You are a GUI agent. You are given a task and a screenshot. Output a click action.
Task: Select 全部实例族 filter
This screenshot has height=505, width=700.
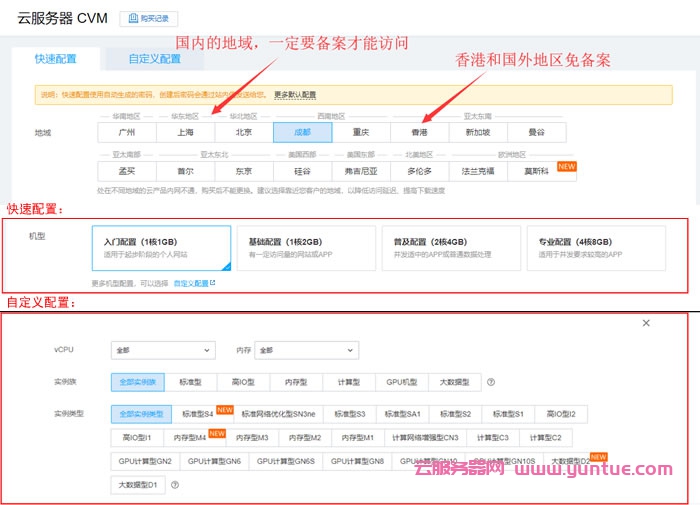(x=138, y=382)
